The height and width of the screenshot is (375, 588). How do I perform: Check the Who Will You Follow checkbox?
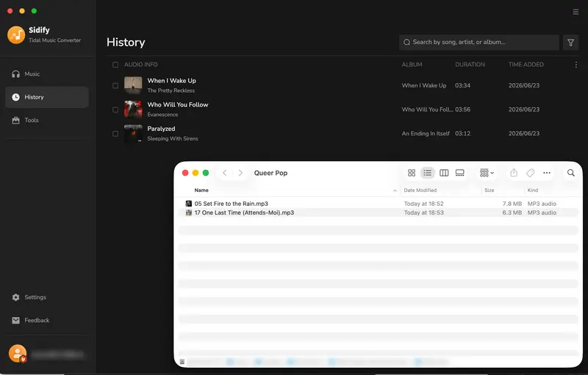[x=115, y=110]
